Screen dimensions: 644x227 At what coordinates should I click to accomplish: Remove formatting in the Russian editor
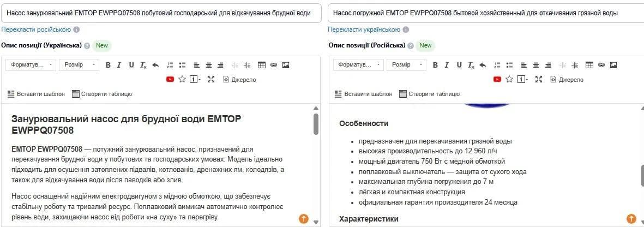(x=470, y=65)
